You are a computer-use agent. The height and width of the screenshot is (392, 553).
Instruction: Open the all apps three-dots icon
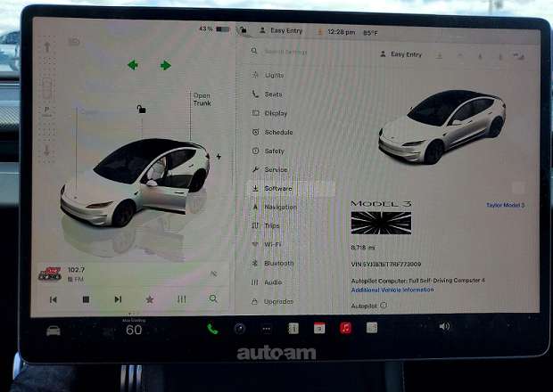[267, 329]
